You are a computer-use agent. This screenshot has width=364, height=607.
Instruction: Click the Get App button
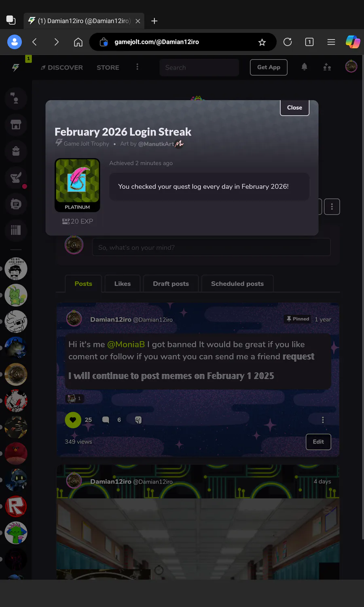point(269,67)
